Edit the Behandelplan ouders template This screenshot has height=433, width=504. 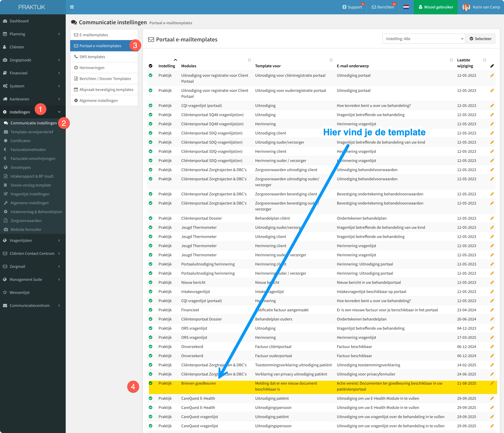click(x=492, y=319)
